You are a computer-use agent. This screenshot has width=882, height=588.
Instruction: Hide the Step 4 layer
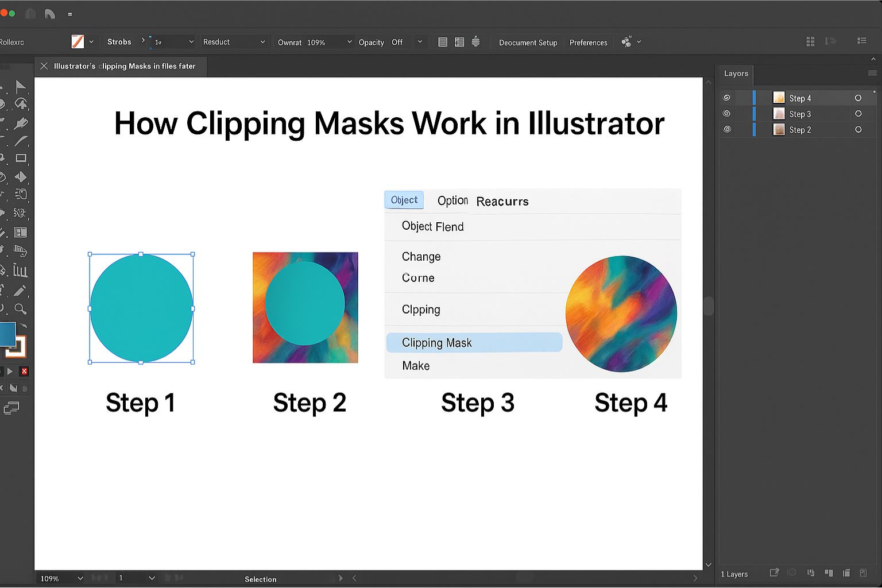point(727,98)
